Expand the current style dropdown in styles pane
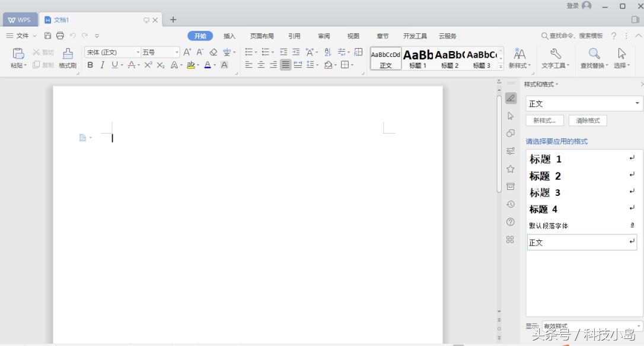 coord(637,103)
